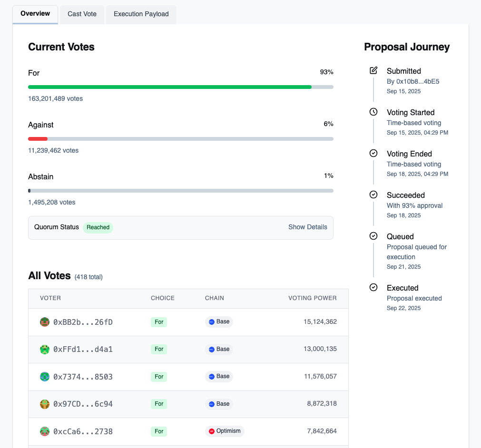The width and height of the screenshot is (481, 448).
Task: Click the avatar for voter 0x7374...8503
Action: click(45, 377)
